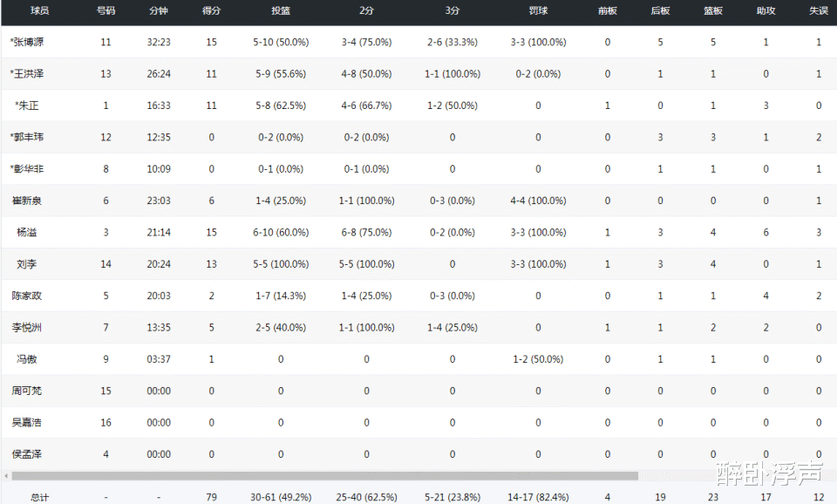Viewport: 837px width, 504px height.
Task: Click the 投篮 column header
Action: [281, 10]
